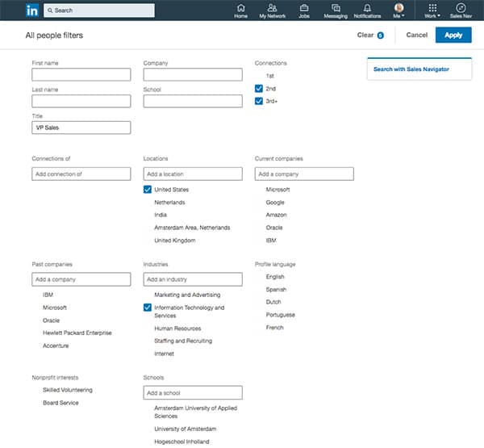Focus the Last name field
This screenshot has width=484, height=448.
81,101
